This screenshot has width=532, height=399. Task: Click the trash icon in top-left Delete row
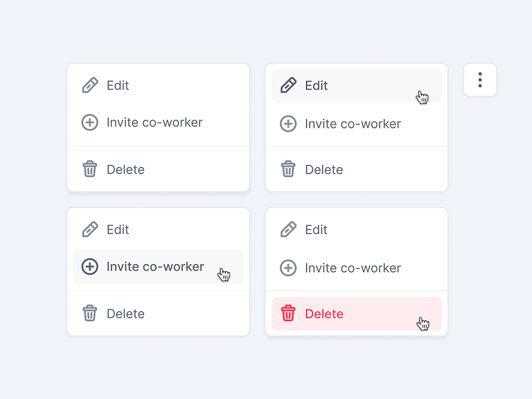pos(90,170)
